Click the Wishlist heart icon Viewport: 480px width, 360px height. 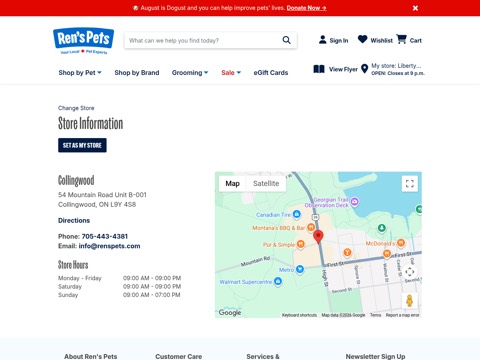coord(362,39)
